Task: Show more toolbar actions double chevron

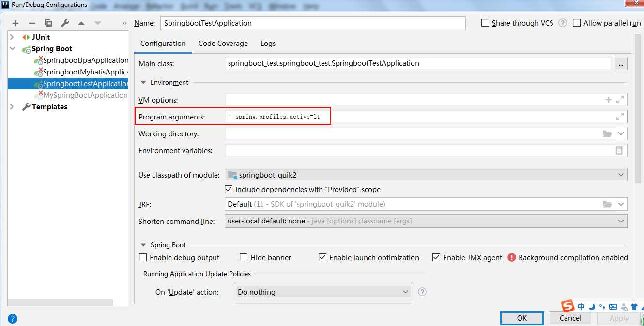Action: pos(124,23)
